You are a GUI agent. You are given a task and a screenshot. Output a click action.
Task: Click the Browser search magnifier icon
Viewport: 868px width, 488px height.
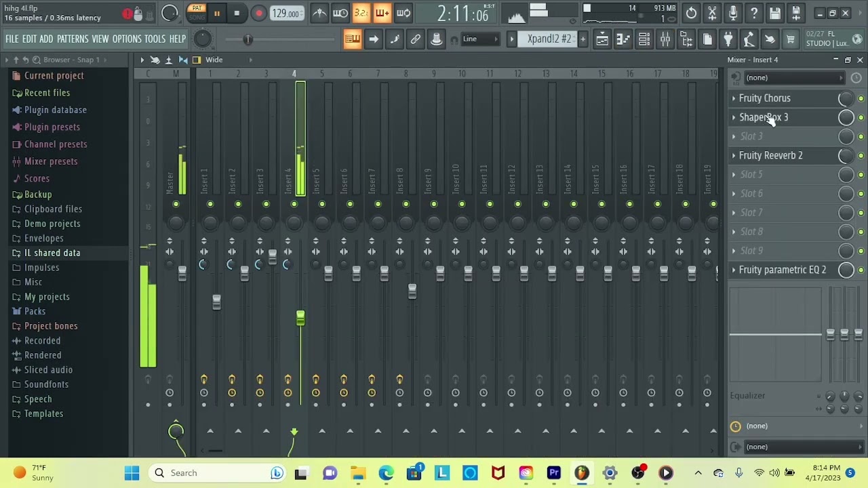(37, 60)
